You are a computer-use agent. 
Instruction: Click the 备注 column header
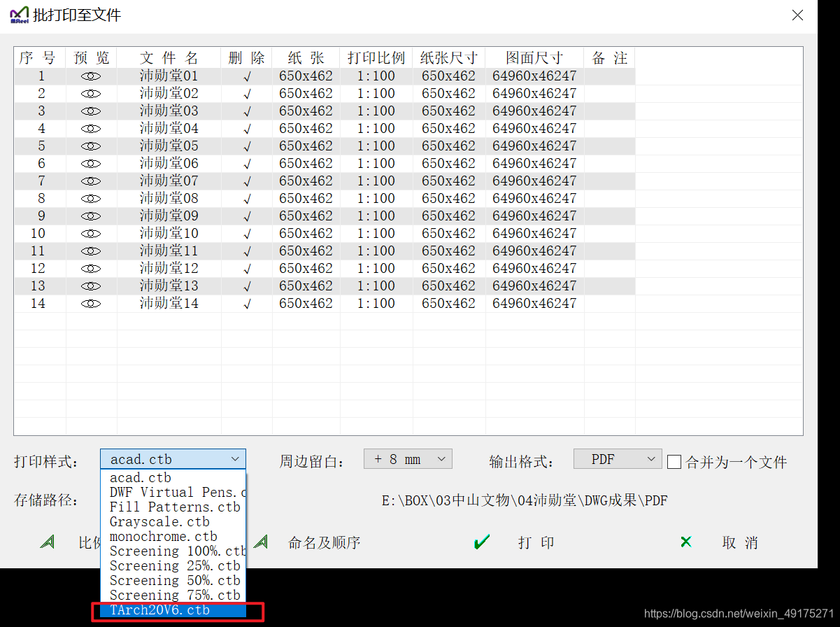[610, 58]
